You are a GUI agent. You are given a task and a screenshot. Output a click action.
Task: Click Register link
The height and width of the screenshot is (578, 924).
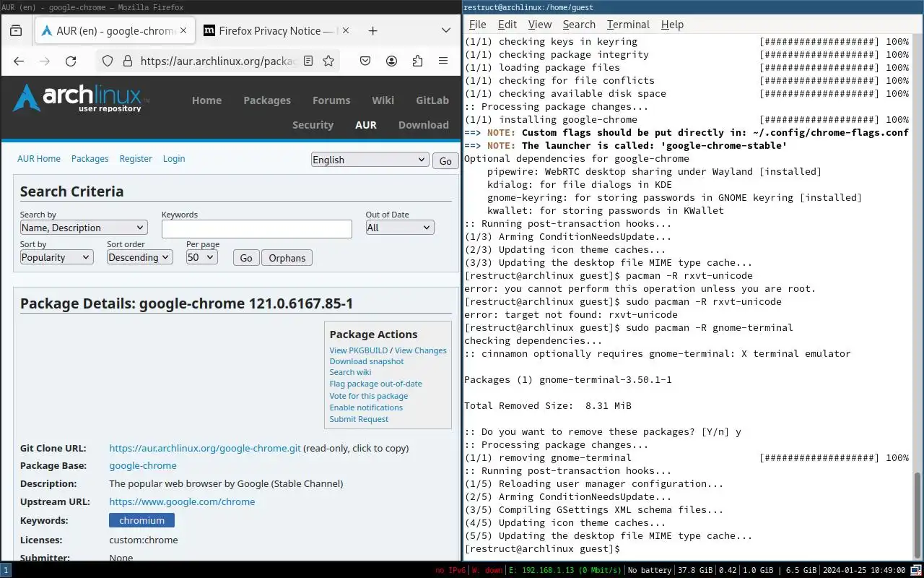(x=136, y=159)
